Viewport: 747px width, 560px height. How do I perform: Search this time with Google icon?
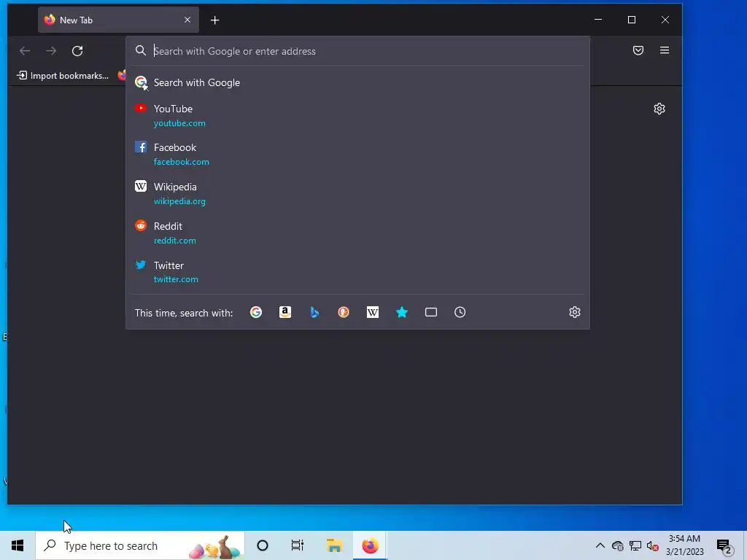(x=256, y=312)
